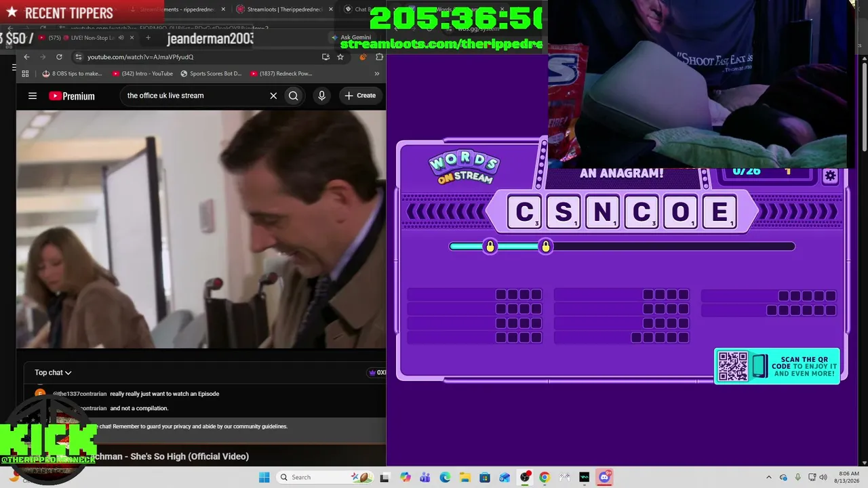
Task: Click the '0XI' chat badge
Action: pyautogui.click(x=377, y=373)
